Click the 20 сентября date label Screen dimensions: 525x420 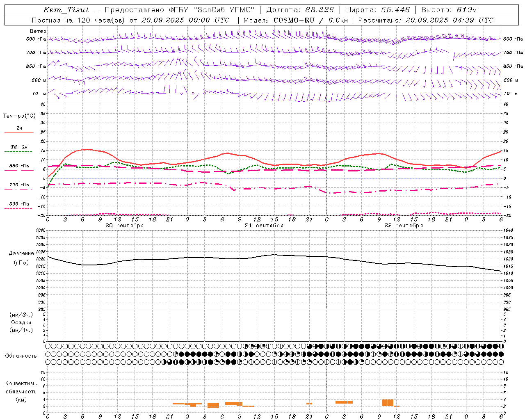point(124,225)
